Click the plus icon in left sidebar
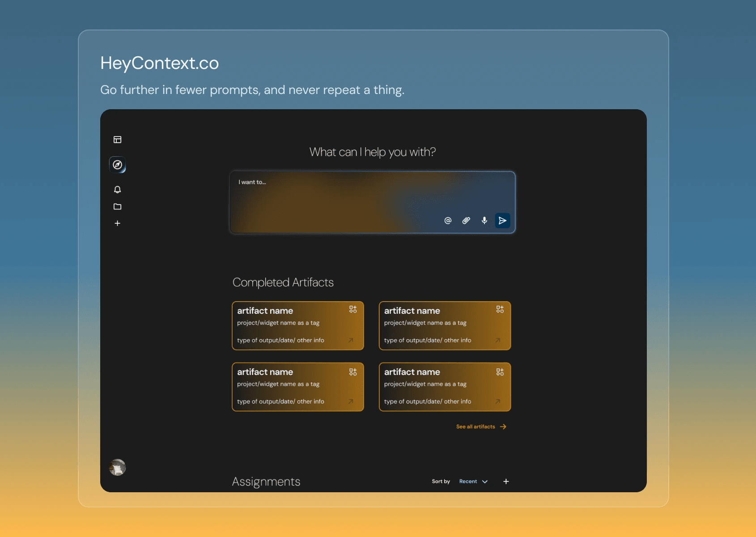Image resolution: width=756 pixels, height=537 pixels. pos(117,223)
